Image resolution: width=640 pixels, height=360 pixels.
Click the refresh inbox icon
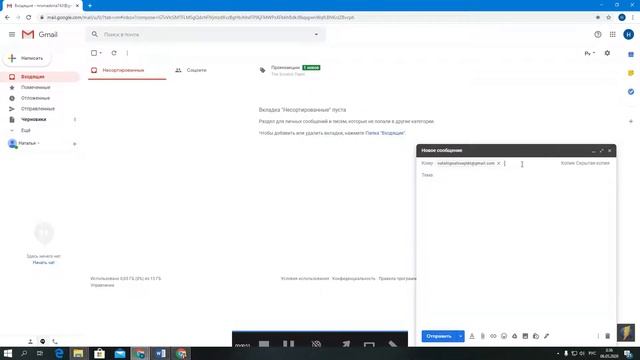click(114, 53)
